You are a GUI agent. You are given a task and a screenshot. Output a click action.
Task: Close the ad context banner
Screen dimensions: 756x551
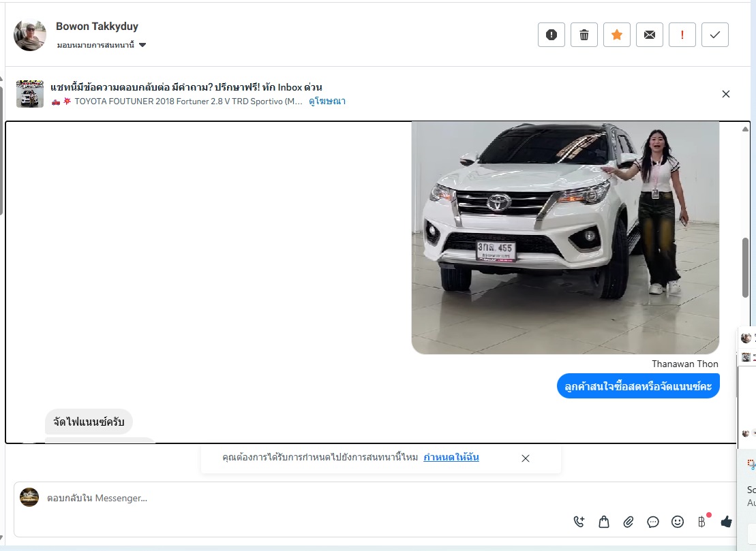click(725, 94)
